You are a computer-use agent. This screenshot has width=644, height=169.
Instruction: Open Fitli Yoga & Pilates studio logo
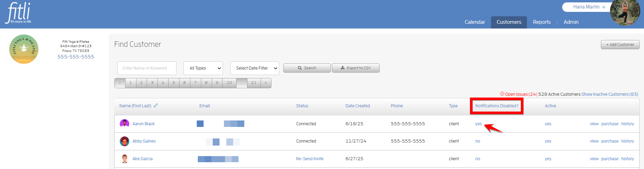(24, 49)
